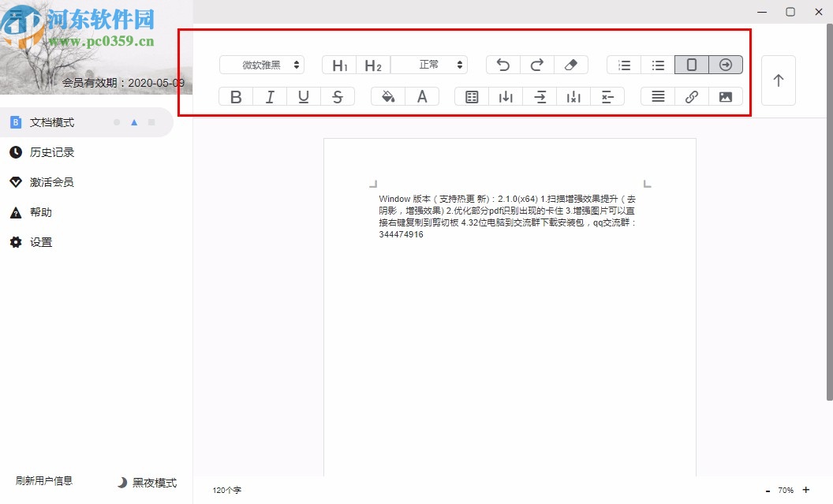
Task: Maximize the application window
Action: click(790, 12)
